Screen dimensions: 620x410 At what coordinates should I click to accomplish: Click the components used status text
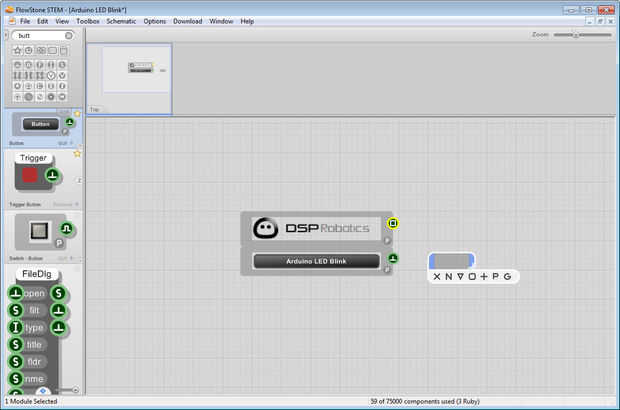pos(425,401)
